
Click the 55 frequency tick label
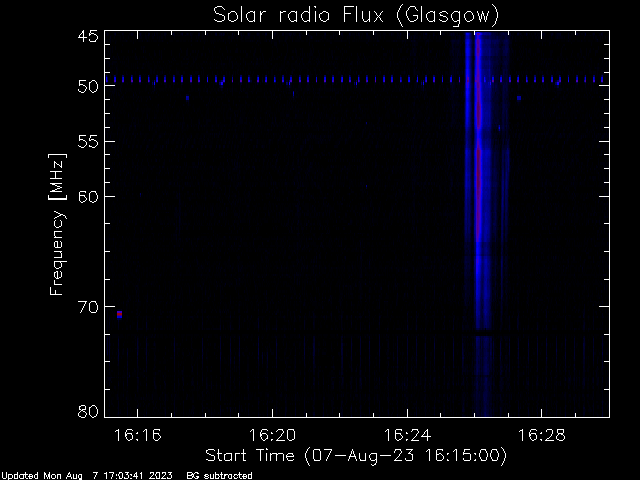click(88, 142)
